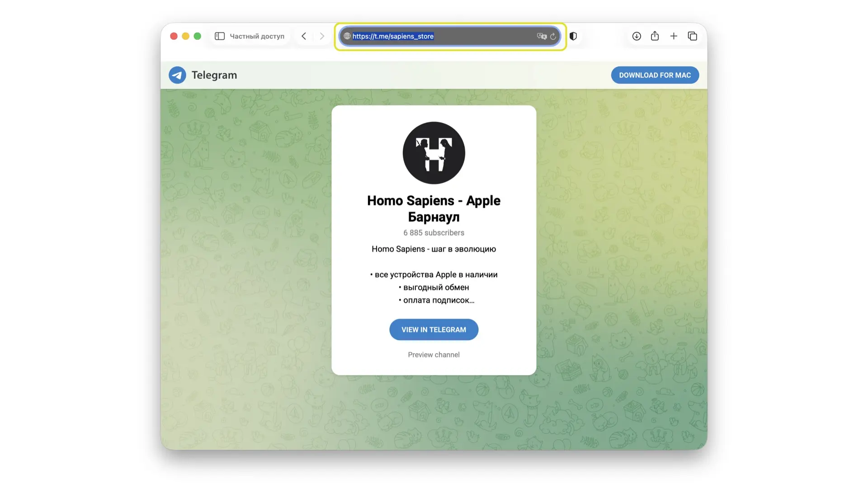Reload the current page
Viewport: 868px width, 485px height.
coord(553,36)
